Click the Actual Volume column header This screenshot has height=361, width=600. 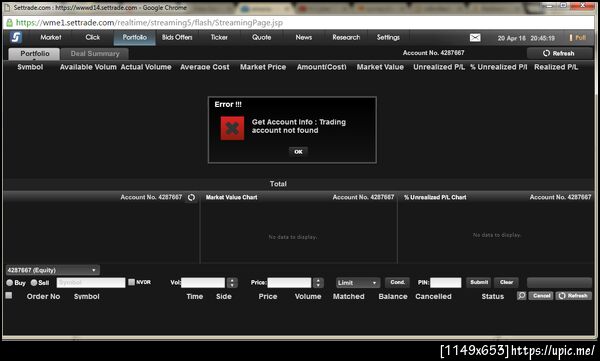[x=146, y=67]
